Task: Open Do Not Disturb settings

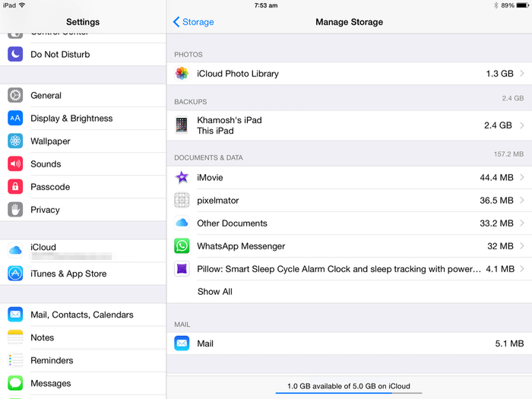Action: (x=83, y=54)
